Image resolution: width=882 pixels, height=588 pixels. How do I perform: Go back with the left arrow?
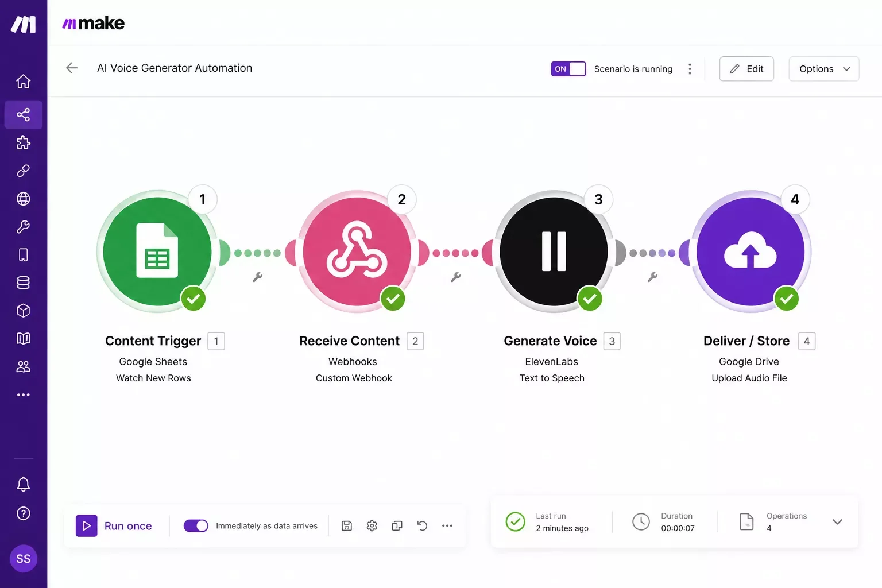tap(72, 68)
